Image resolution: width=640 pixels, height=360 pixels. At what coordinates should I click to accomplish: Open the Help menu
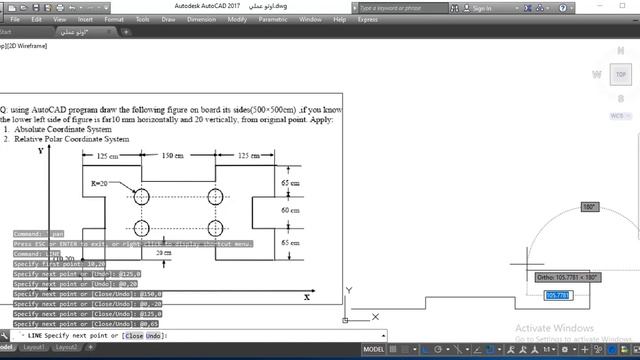(340, 19)
